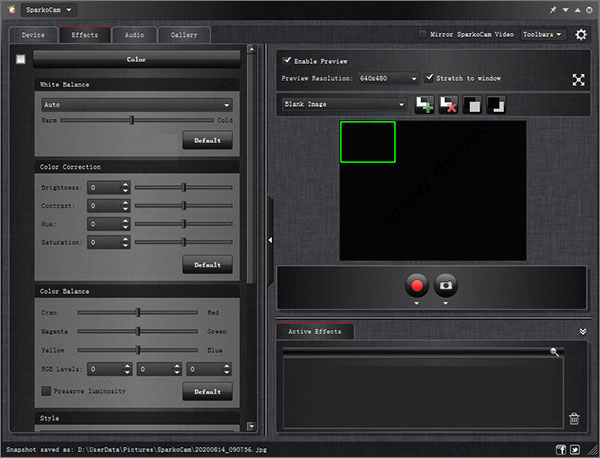This screenshot has height=458, width=600.
Task: Click the effects panel scroll-down arrow
Action: 251,426
